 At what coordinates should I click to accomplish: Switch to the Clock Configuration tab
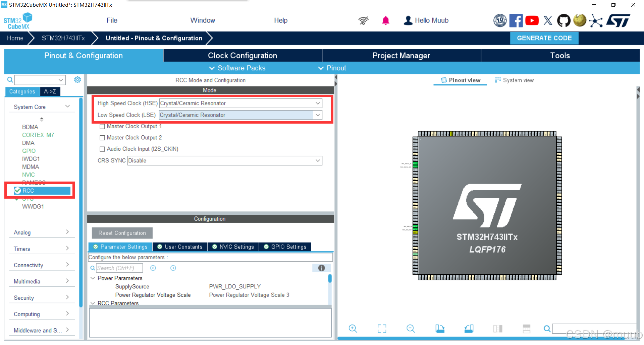click(242, 55)
